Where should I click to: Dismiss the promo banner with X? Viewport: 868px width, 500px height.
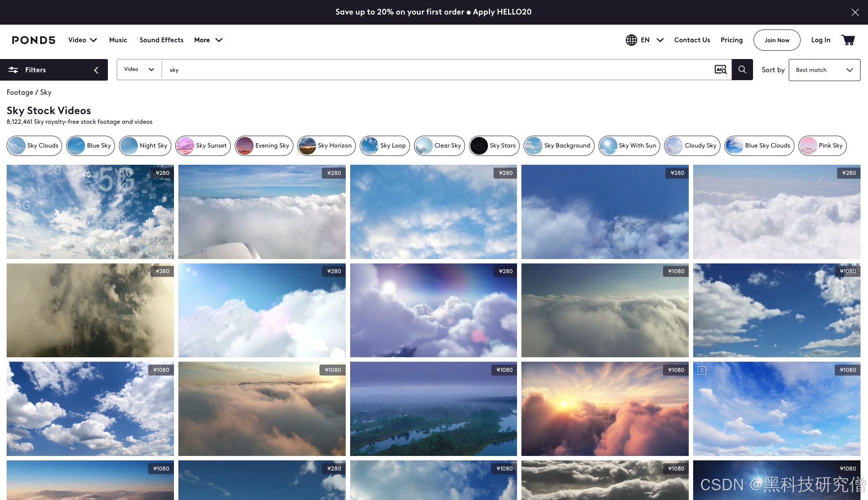[x=855, y=12]
